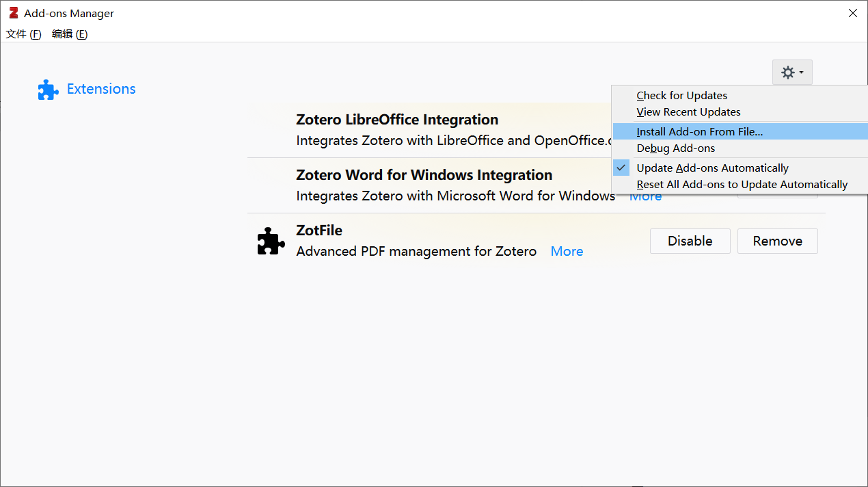Click the Zotero logo in title bar

click(x=13, y=13)
